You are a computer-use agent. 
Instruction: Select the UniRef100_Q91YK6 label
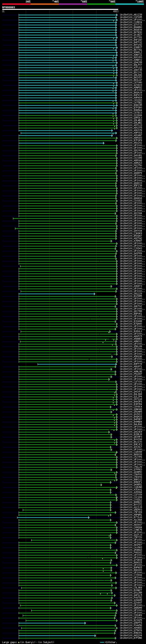(131, 151)
